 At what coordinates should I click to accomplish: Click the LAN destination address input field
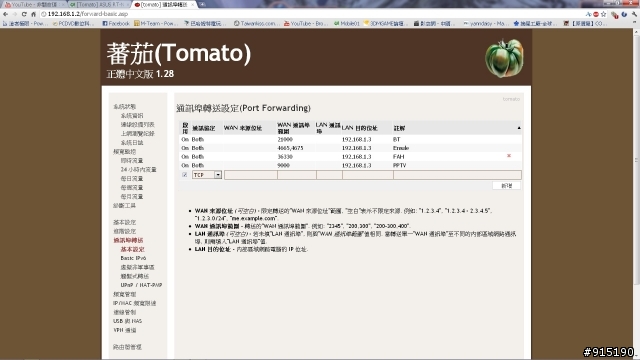(x=368, y=175)
